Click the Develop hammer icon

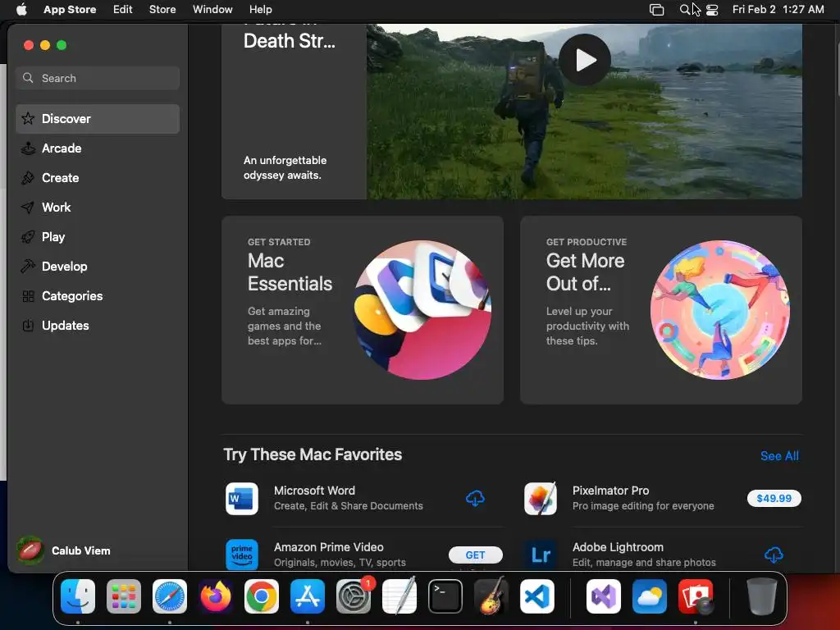tap(28, 267)
